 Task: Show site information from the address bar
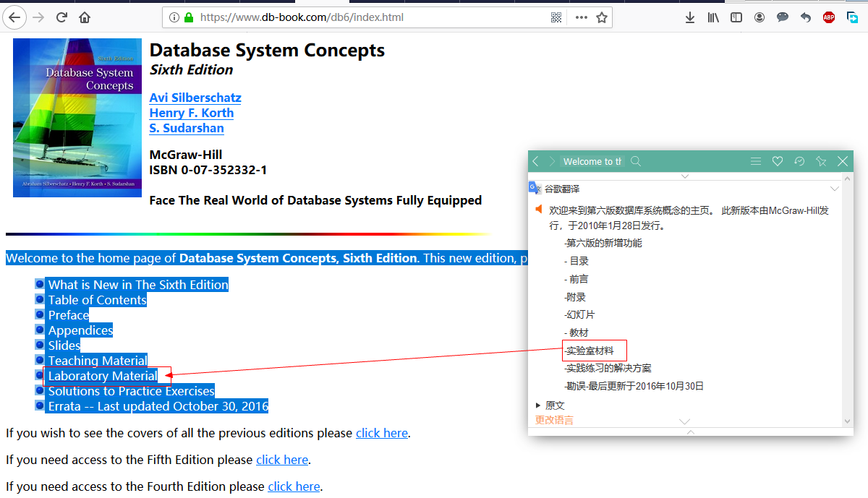[x=174, y=17]
